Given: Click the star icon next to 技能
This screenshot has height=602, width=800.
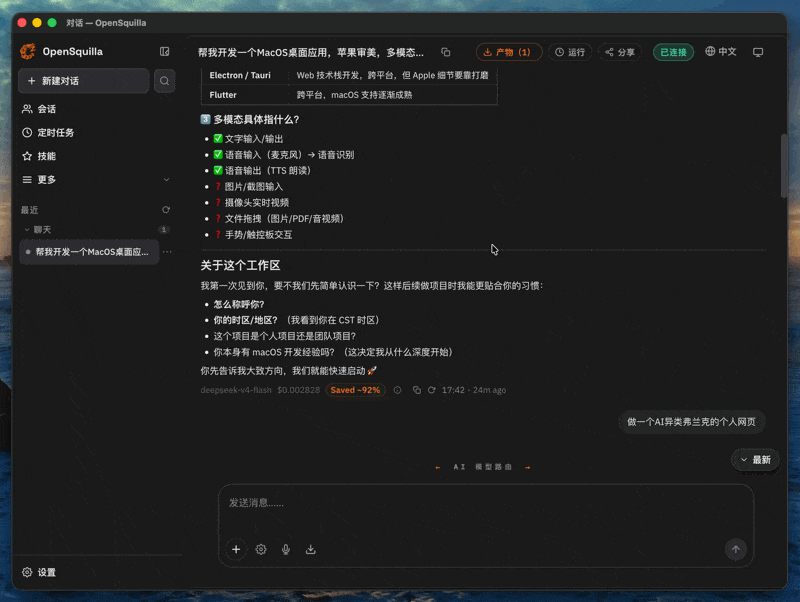Looking at the screenshot, I should [27, 156].
